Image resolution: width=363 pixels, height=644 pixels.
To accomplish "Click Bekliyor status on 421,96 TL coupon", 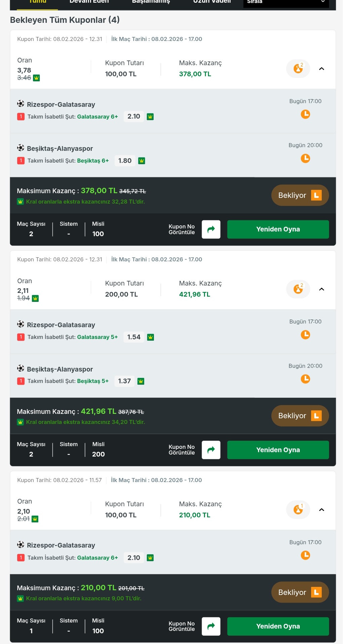I will [300, 416].
